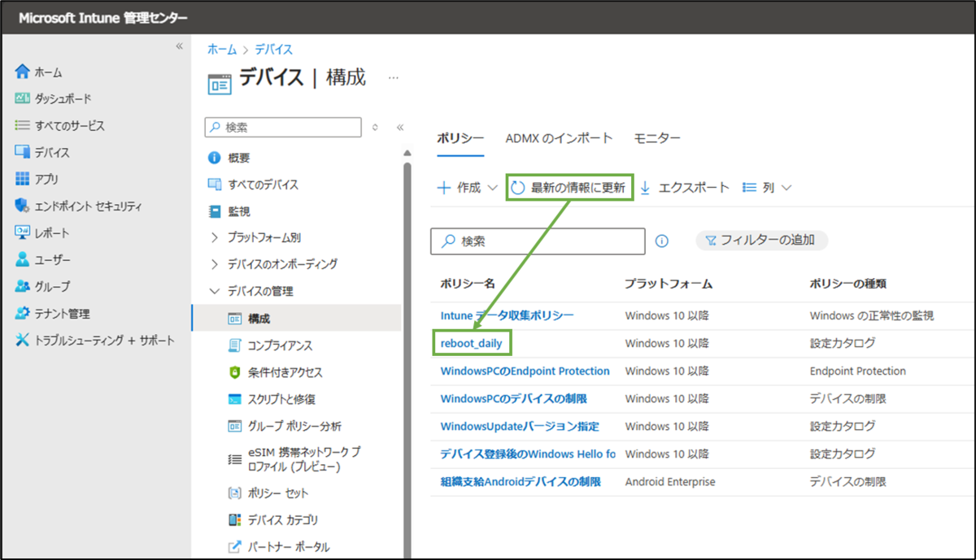Click Windows の正常性の監視 type cell
This screenshot has width=976, height=560.
pyautogui.click(x=872, y=315)
